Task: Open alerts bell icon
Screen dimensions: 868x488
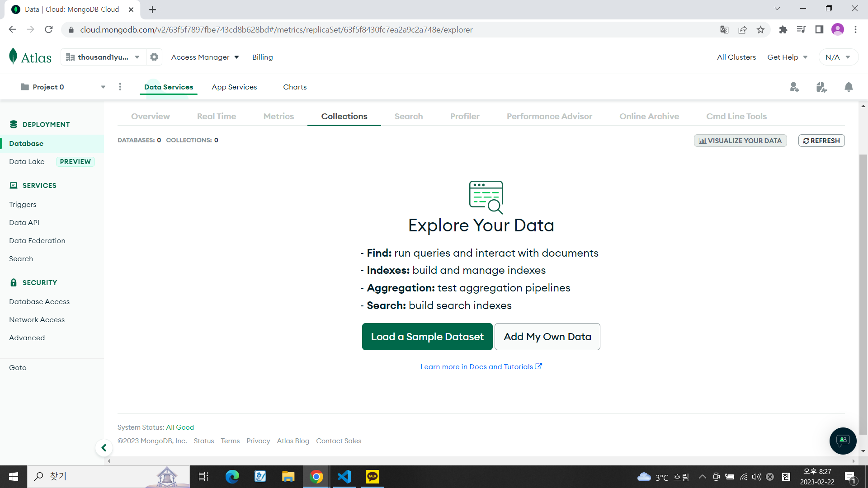Action: (x=849, y=87)
